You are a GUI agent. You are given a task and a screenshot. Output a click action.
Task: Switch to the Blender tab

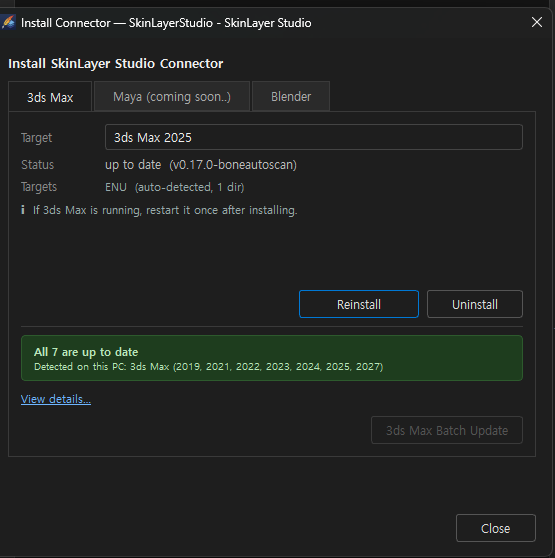(x=291, y=96)
